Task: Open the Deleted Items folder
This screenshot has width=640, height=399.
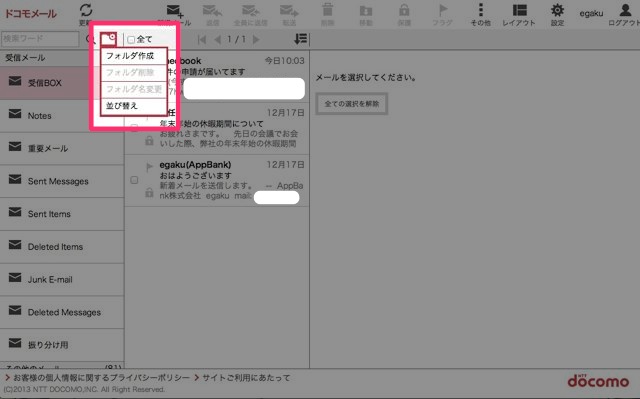Action: (62, 247)
